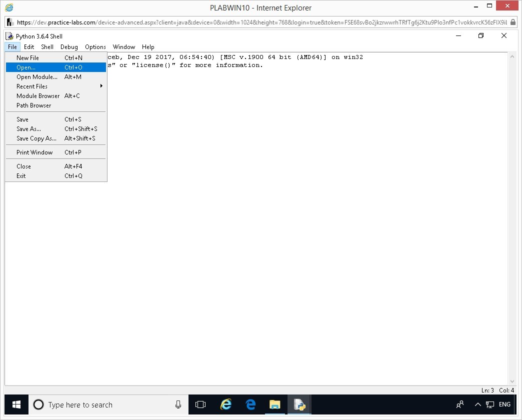
Task: Open the People icon in system tray
Action: [x=460, y=404]
